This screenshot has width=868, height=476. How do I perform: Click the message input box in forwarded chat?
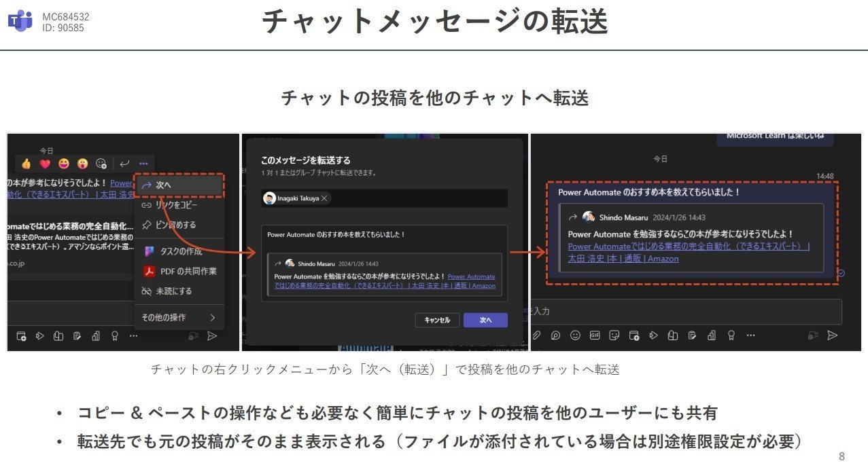pos(685,312)
